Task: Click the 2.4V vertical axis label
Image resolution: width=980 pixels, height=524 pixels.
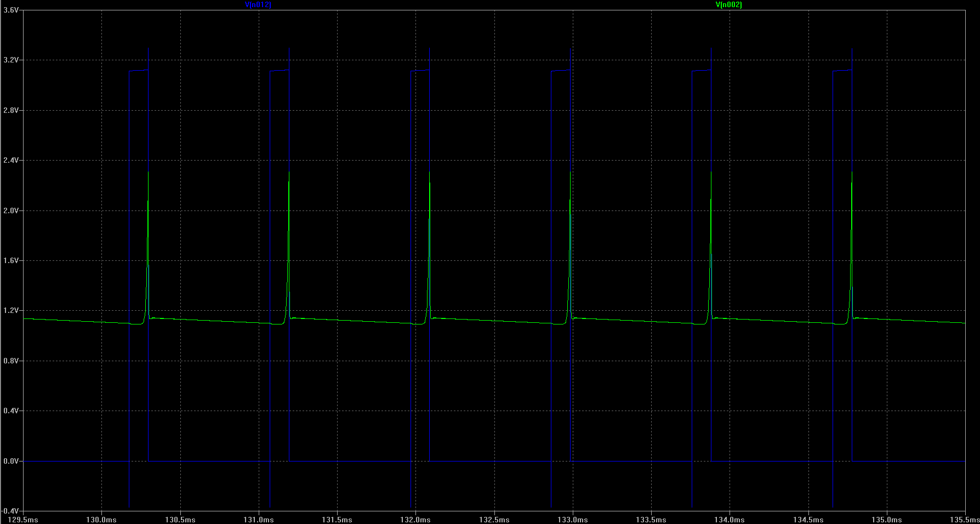Action: (x=11, y=160)
